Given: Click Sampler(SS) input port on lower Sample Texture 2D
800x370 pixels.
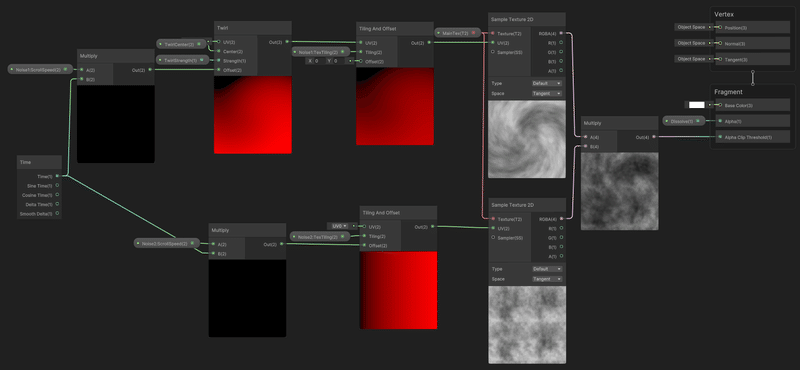Looking at the screenshot, I should point(493,238).
